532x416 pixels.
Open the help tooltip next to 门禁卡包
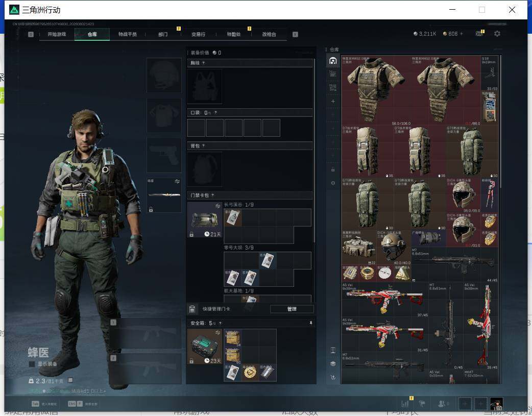213,195
